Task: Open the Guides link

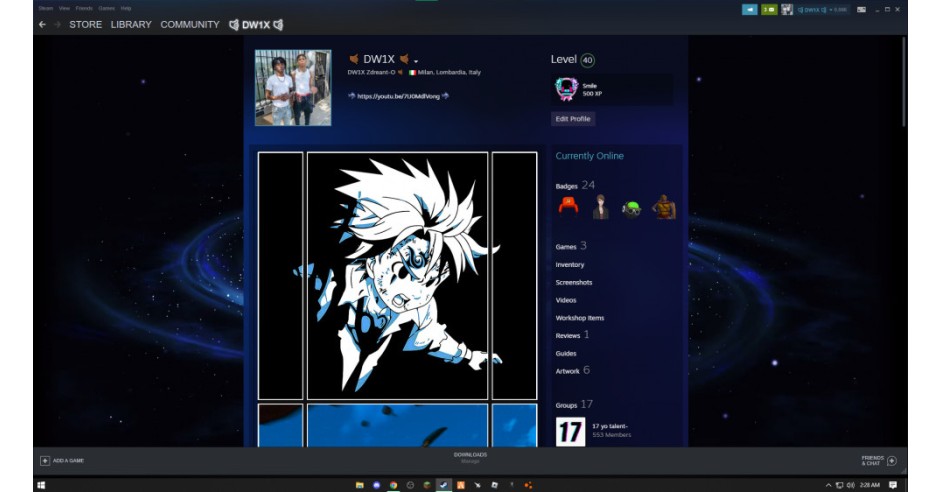Action: 566,354
